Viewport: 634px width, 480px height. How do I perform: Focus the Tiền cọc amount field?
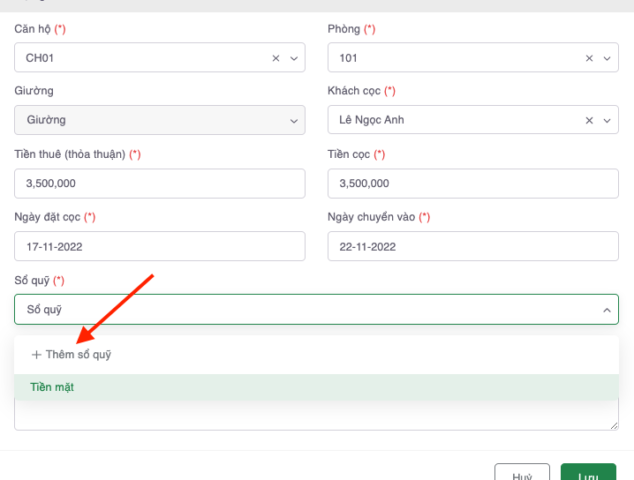pos(473,184)
